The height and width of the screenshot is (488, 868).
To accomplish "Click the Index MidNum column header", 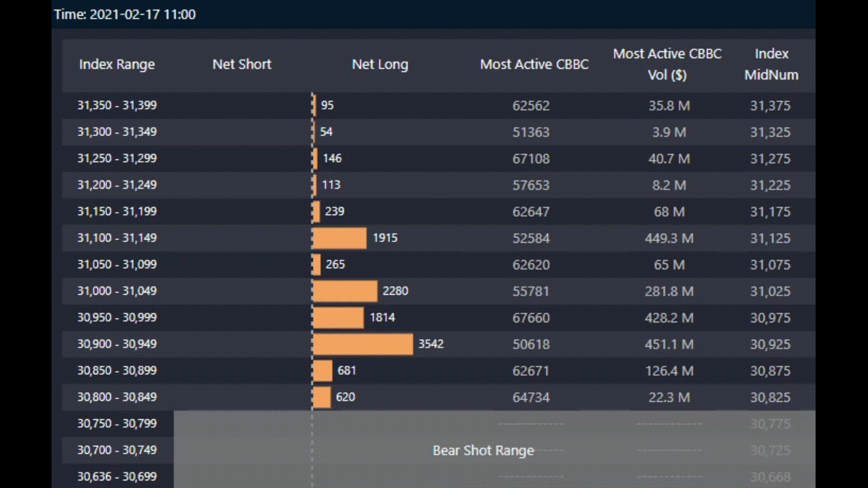I will (771, 64).
